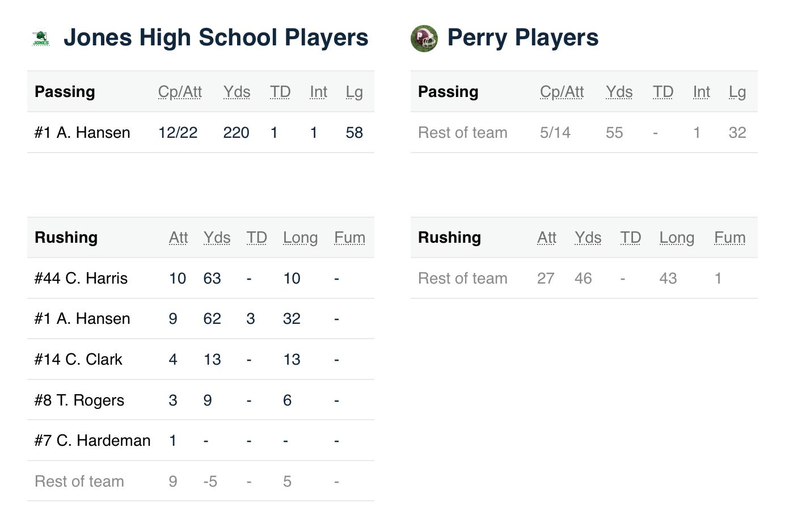Click Att header in Jones rushing table
This screenshot has height=532, width=785.
click(x=178, y=238)
